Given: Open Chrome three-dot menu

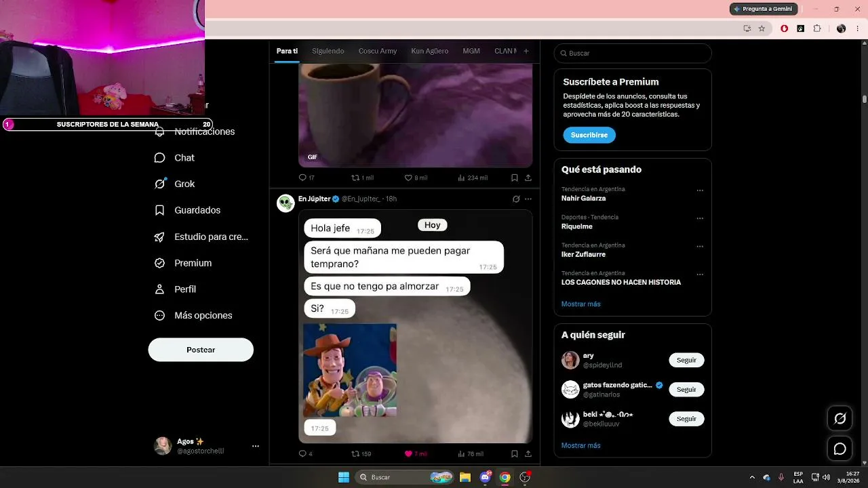Looking at the screenshot, I should coord(857,28).
